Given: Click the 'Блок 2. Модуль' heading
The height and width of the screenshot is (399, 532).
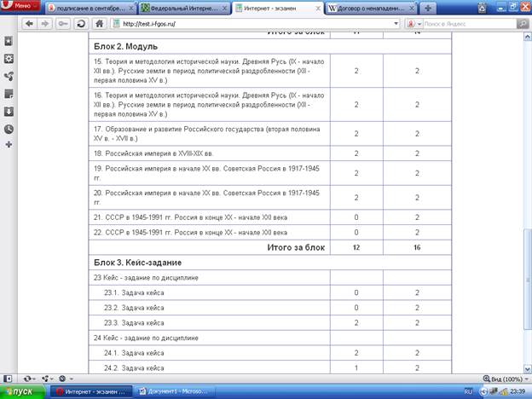Looking at the screenshot, I should tap(125, 47).
